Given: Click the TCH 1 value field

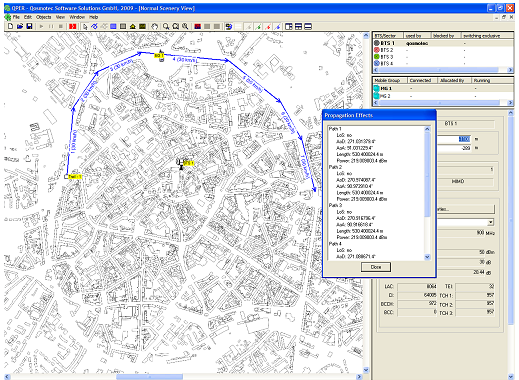Looking at the screenshot, I should (x=475, y=295).
